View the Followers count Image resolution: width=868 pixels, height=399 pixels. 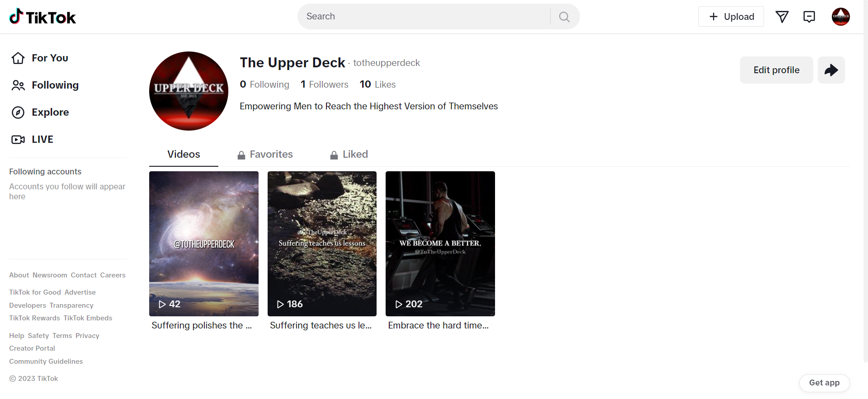tap(325, 84)
